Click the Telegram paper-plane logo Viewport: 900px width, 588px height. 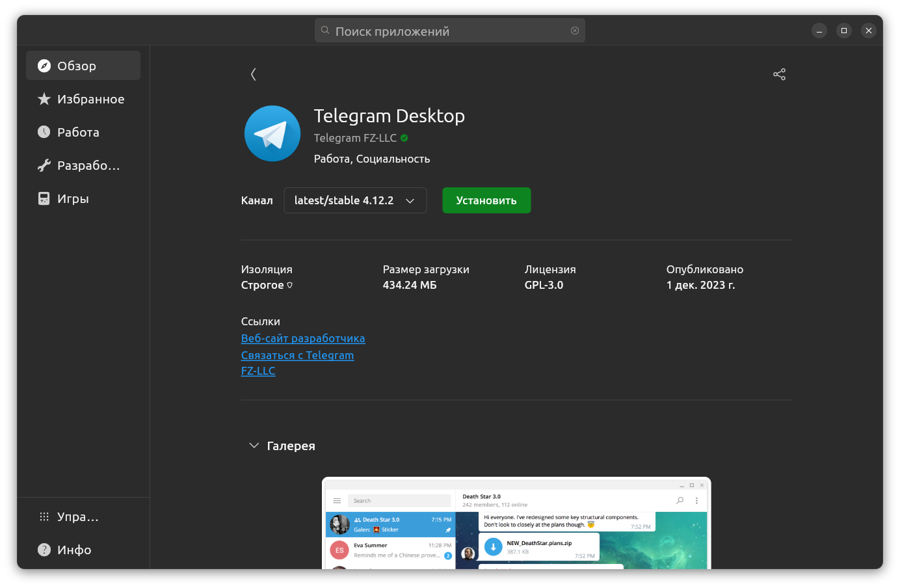tap(272, 133)
